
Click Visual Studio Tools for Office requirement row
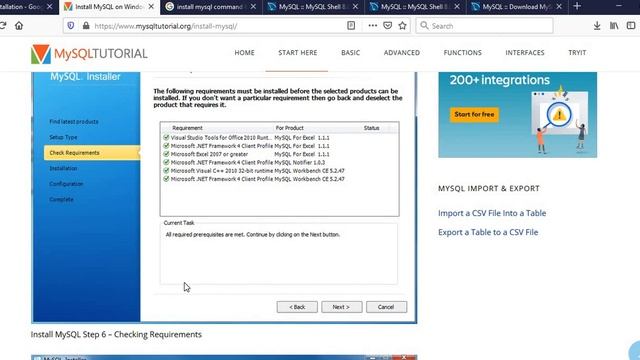point(280,138)
